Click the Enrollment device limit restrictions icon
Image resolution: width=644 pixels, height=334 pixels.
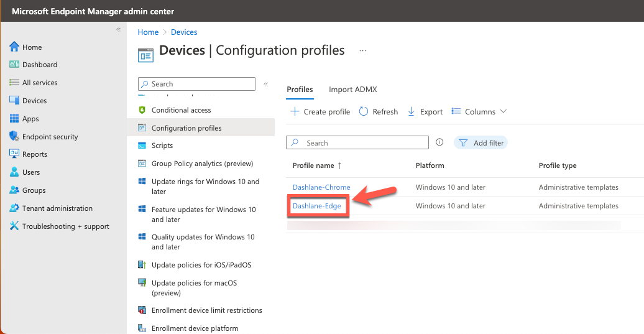pyautogui.click(x=142, y=310)
